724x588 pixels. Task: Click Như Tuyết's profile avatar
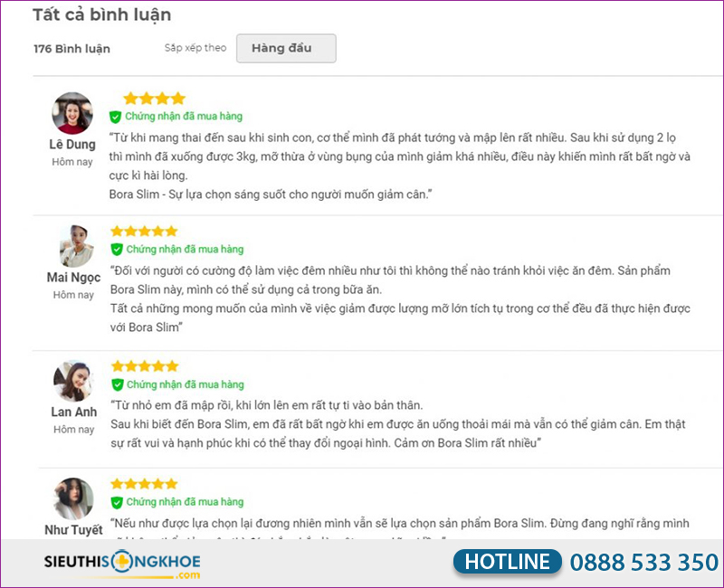(x=72, y=500)
